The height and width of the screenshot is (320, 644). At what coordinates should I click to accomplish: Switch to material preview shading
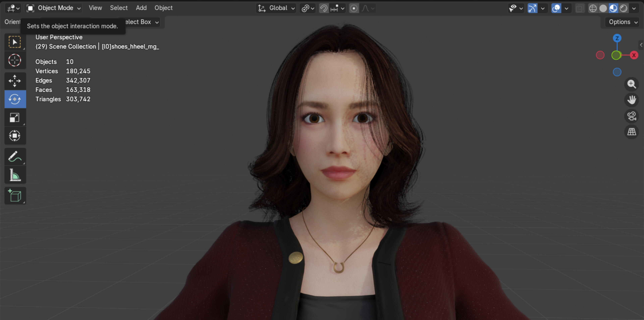pyautogui.click(x=613, y=9)
